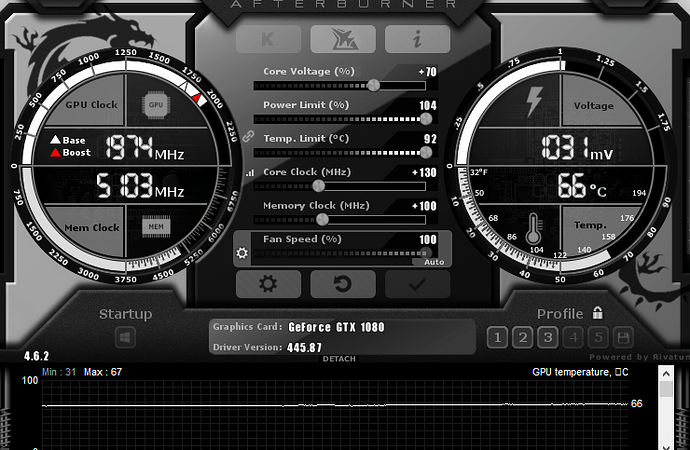Apply settings with the checkmark button
The width and height of the screenshot is (690, 450).
tap(417, 284)
